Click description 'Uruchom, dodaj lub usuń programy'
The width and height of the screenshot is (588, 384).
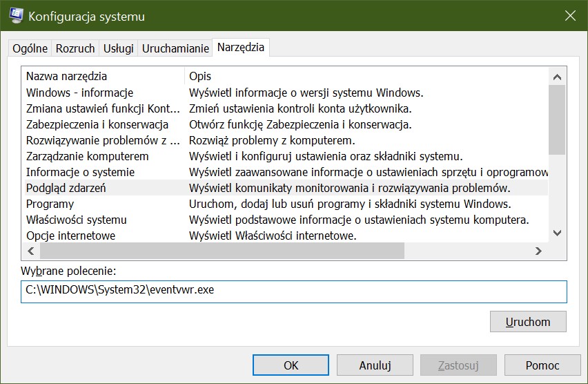pyautogui.click(x=277, y=204)
